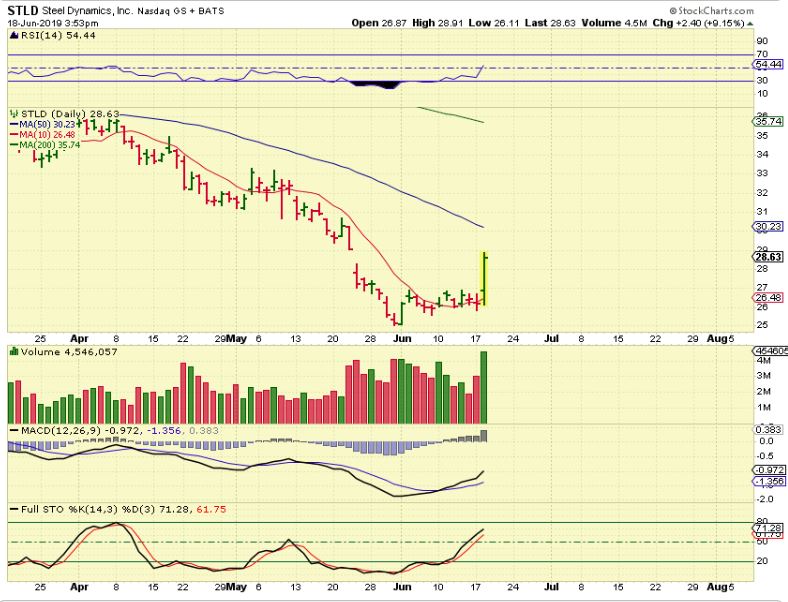Screen dimensions: 788x602
Task: Open the StockCharts.com watermark link
Action: click(x=712, y=10)
